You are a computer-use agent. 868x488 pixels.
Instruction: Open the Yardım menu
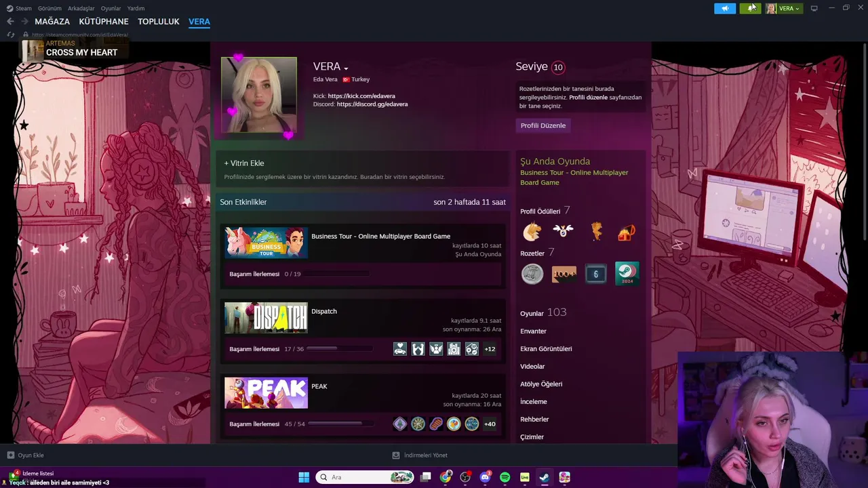click(x=136, y=8)
